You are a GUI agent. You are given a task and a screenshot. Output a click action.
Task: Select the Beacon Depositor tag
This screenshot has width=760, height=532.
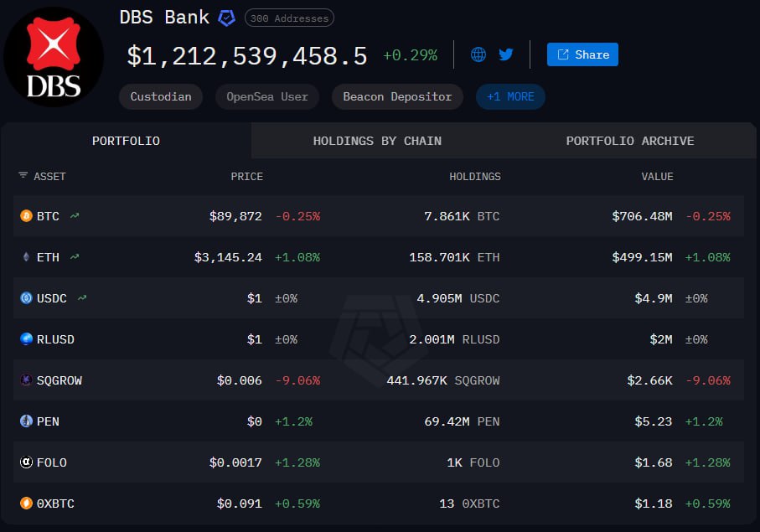coord(397,96)
